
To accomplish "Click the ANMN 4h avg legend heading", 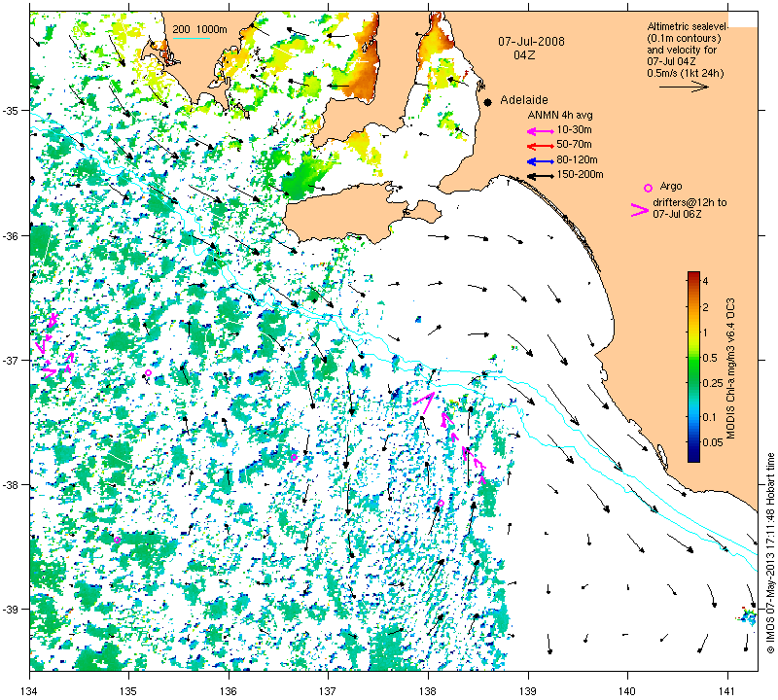I will click(x=560, y=115).
